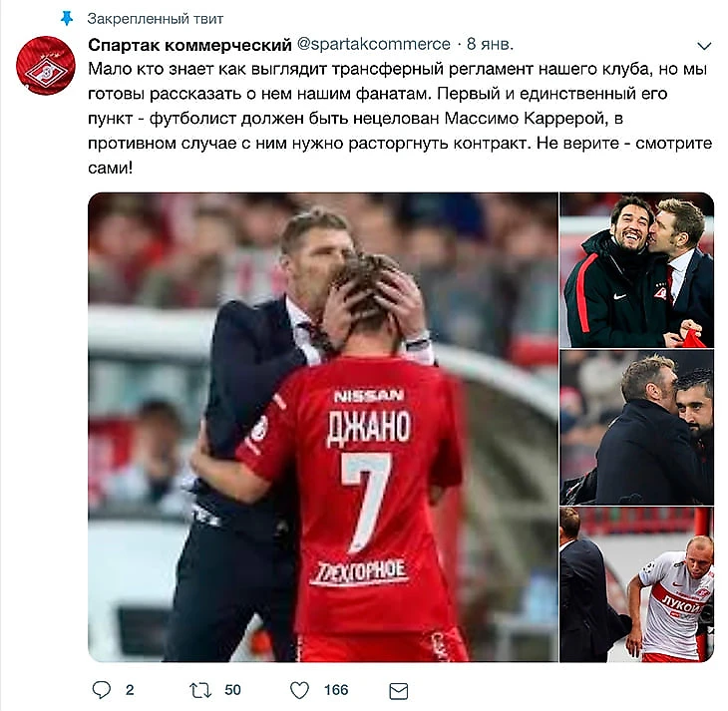The width and height of the screenshot is (728, 711).
Task: Like the tweet with heart icon
Action: (299, 690)
